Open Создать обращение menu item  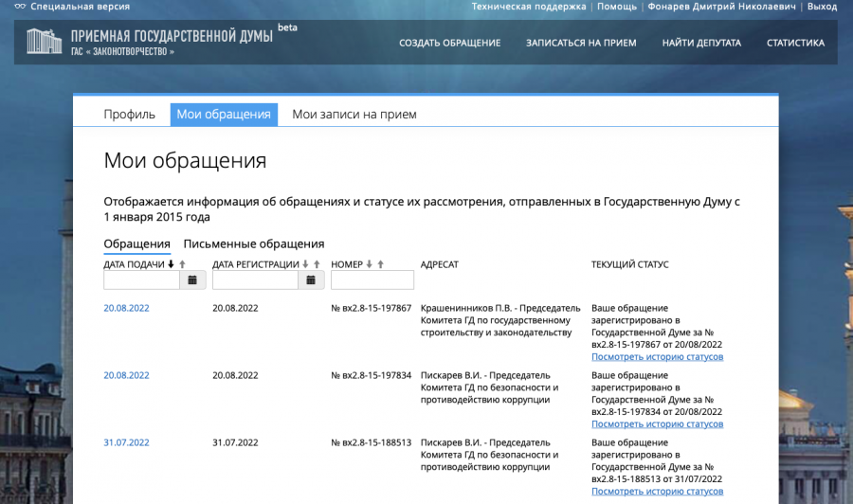[450, 43]
